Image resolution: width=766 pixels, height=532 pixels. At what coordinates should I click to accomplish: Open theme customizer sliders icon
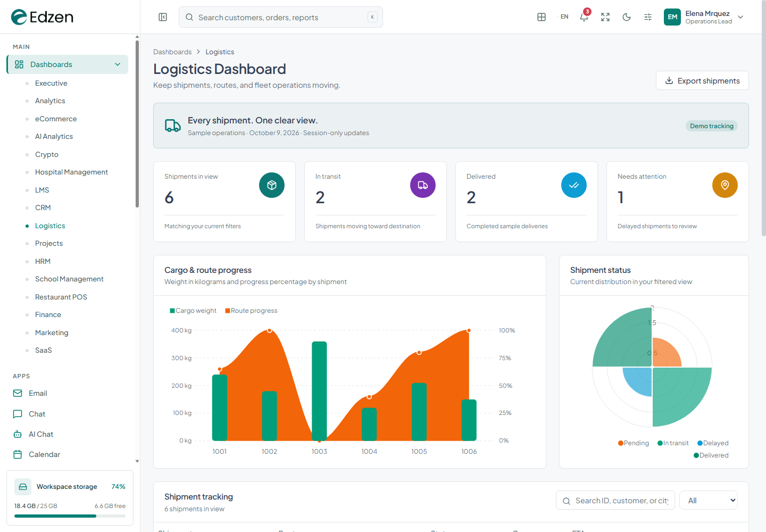648,17
